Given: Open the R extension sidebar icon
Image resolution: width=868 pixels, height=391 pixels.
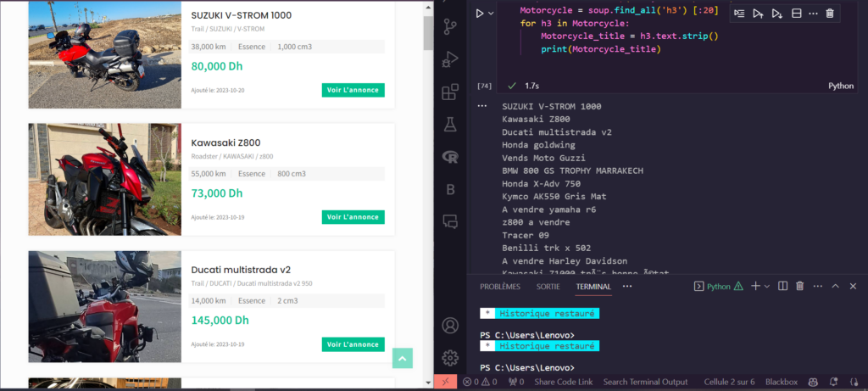Looking at the screenshot, I should point(450,157).
